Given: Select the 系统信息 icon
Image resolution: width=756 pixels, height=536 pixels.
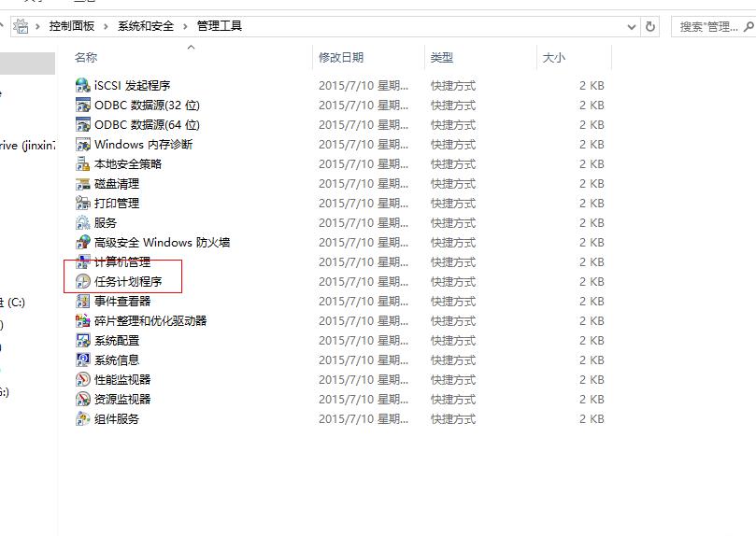Looking at the screenshot, I should 83,360.
